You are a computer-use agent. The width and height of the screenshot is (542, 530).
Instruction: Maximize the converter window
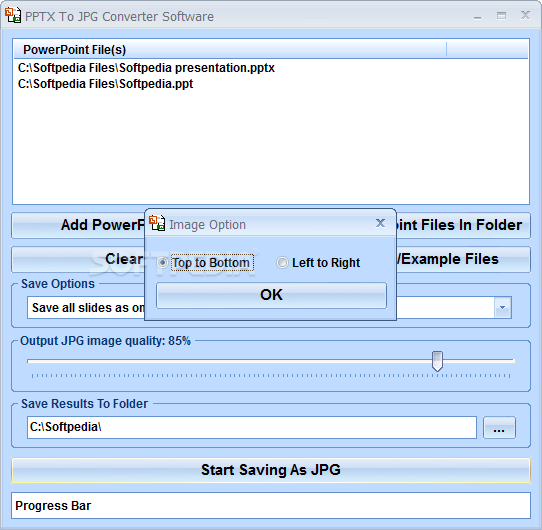point(501,16)
